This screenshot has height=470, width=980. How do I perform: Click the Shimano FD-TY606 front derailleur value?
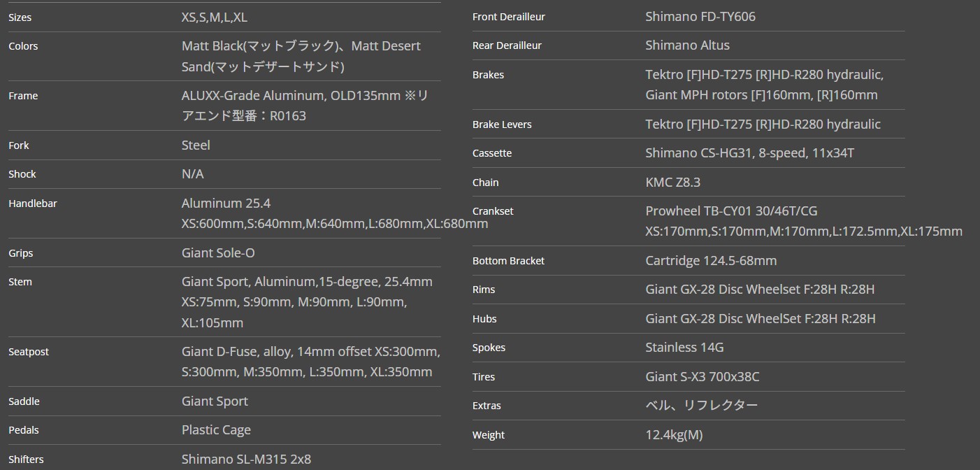(700, 17)
